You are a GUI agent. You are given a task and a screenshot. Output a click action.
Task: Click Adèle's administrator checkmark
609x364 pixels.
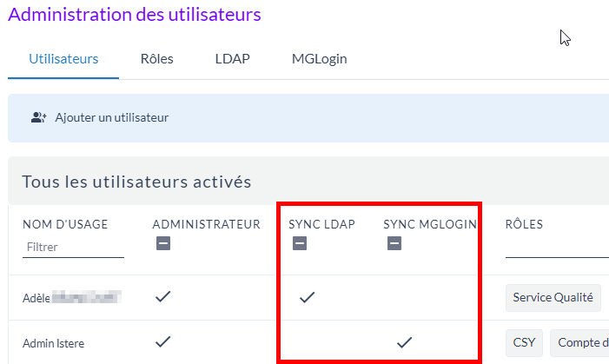click(162, 297)
